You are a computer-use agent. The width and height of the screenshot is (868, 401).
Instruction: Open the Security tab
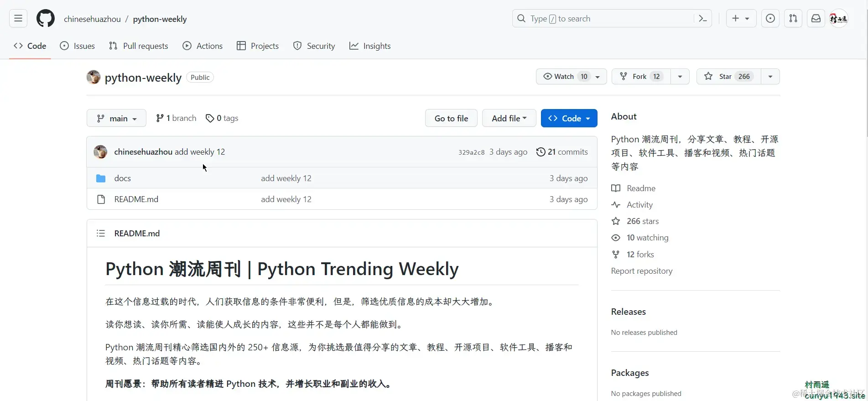click(314, 46)
